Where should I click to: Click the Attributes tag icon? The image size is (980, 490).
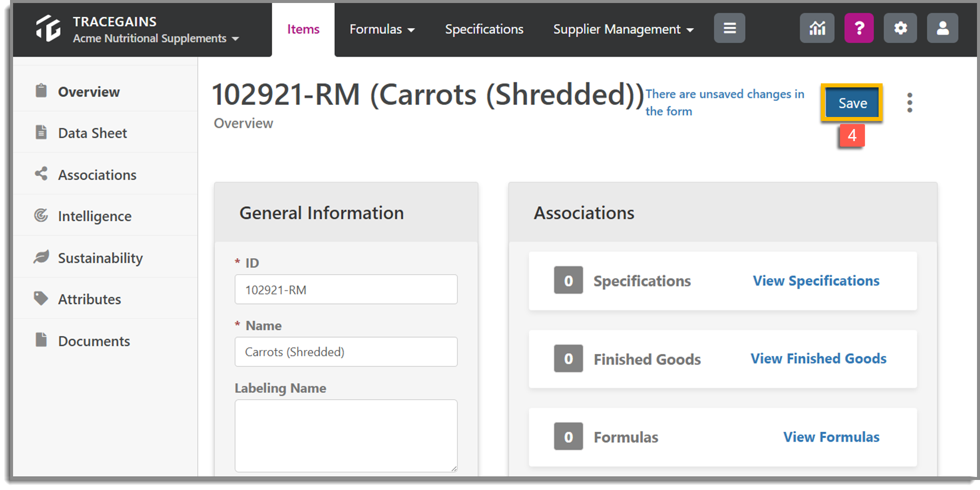click(x=41, y=298)
